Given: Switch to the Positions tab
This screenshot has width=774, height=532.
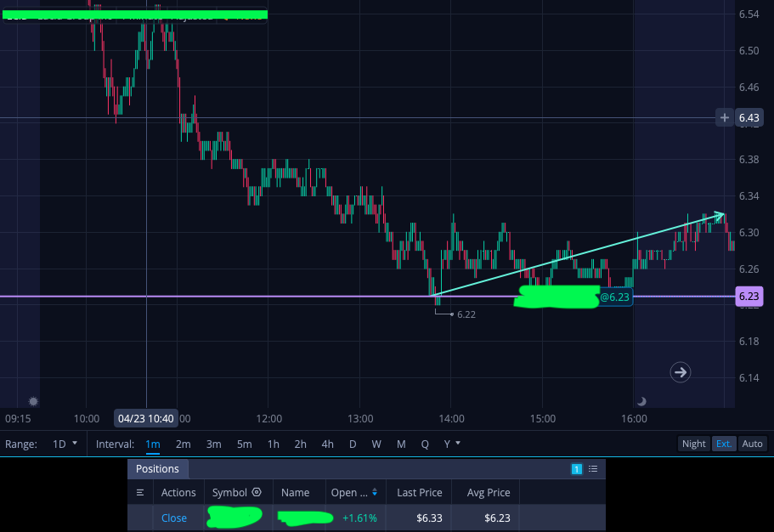Looking at the screenshot, I should click(x=157, y=469).
